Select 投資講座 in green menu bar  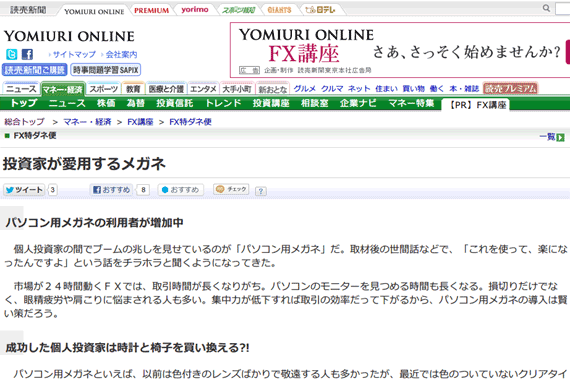271,103
